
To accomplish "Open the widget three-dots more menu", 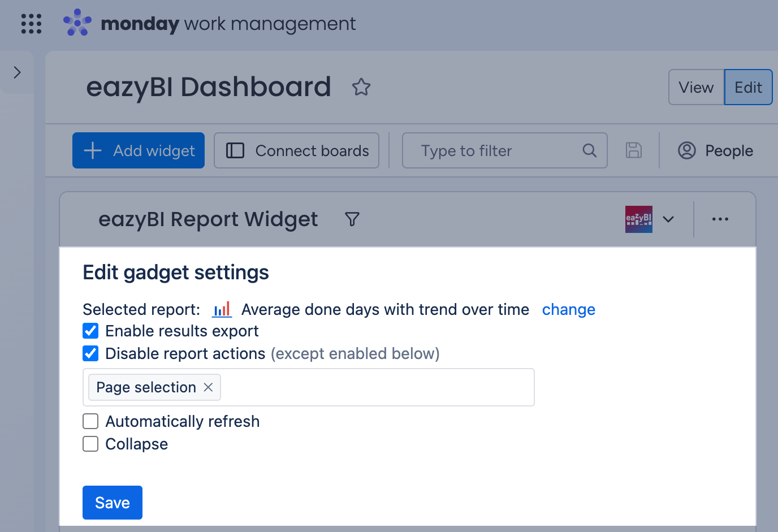I will (x=720, y=219).
